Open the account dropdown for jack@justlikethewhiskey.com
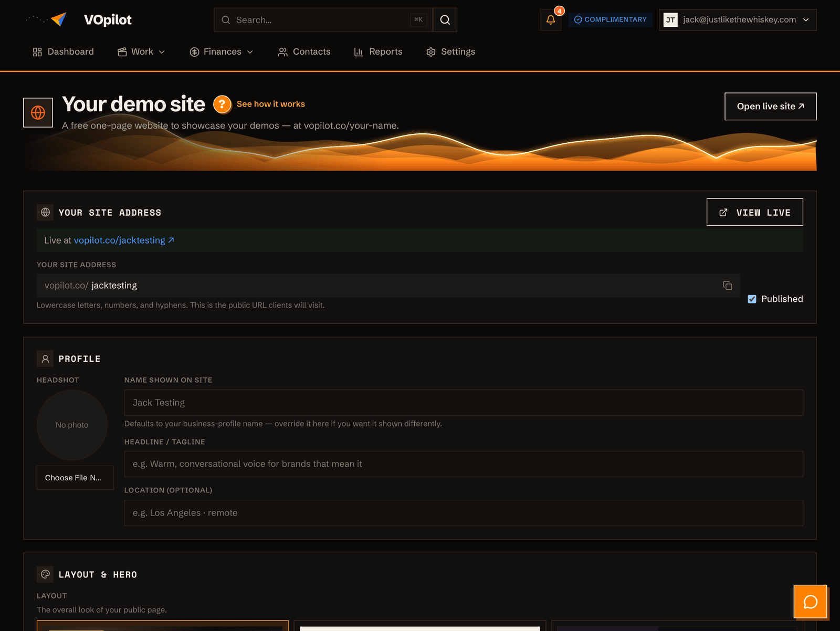This screenshot has height=631, width=840. [738, 20]
